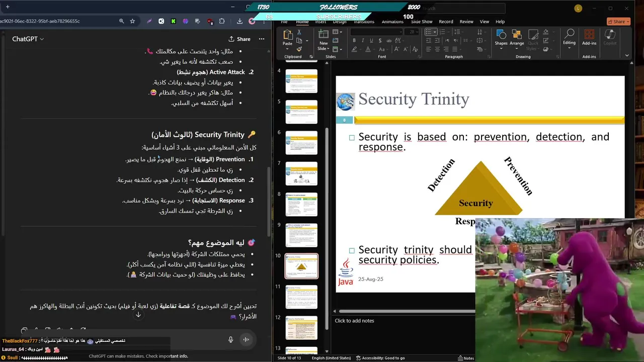Open the Shapes gallery
Image resolution: width=644 pixels, height=362 pixels.
click(501, 38)
